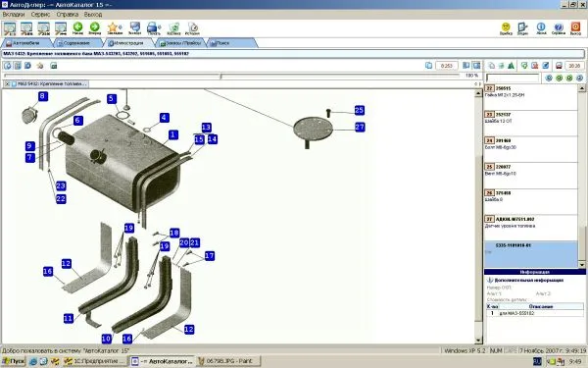Click the yellow sad-face error report icon
588x368 pixels.
(x=506, y=28)
